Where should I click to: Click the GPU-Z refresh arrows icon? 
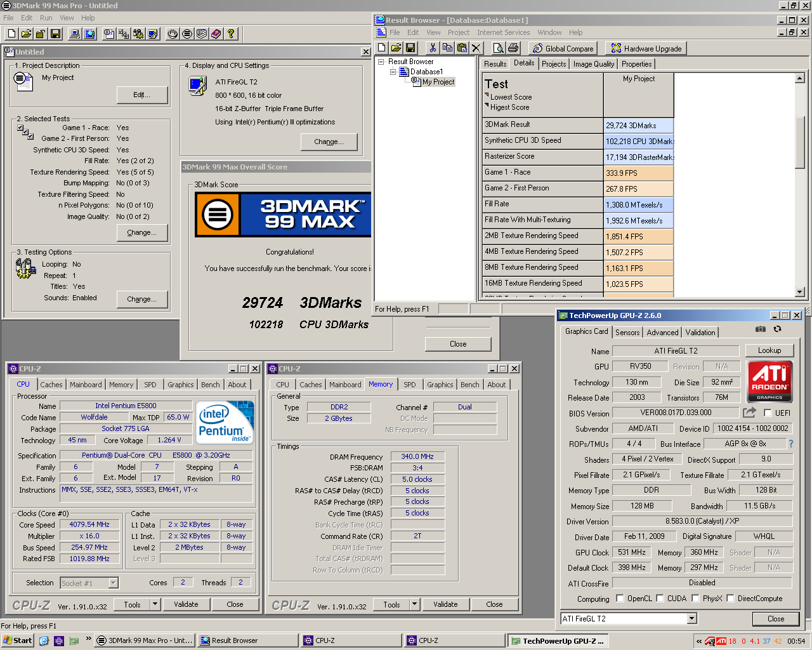(777, 329)
